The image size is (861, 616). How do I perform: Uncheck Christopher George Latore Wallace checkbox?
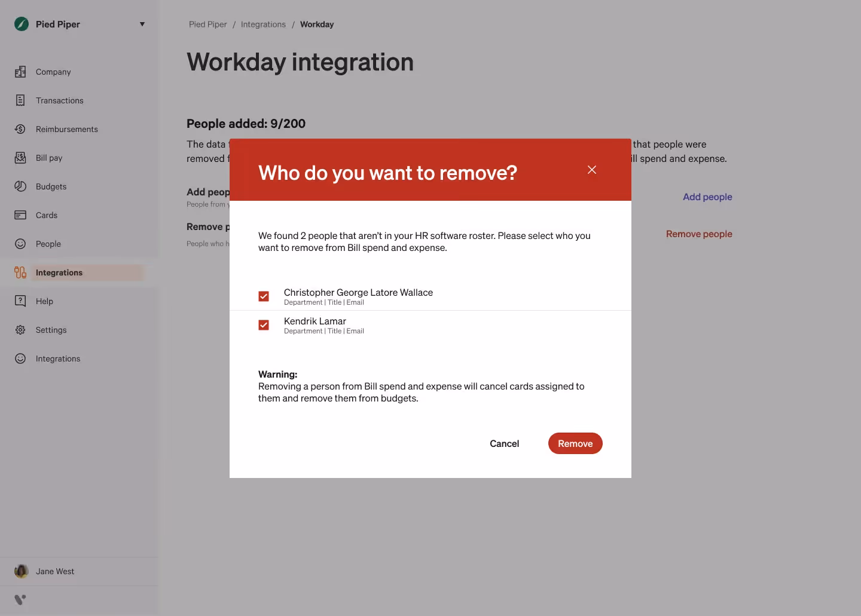point(264,296)
